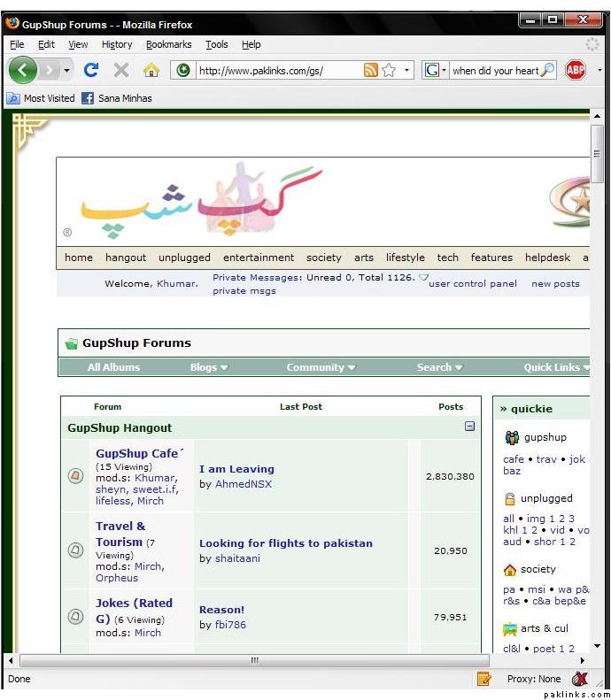Open the 'I am Leaving' thread
Viewport: 611px width, 700px height.
(x=236, y=469)
